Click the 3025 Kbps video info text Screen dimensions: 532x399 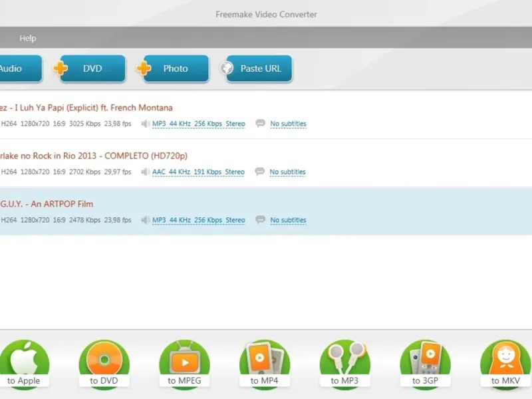66,124
